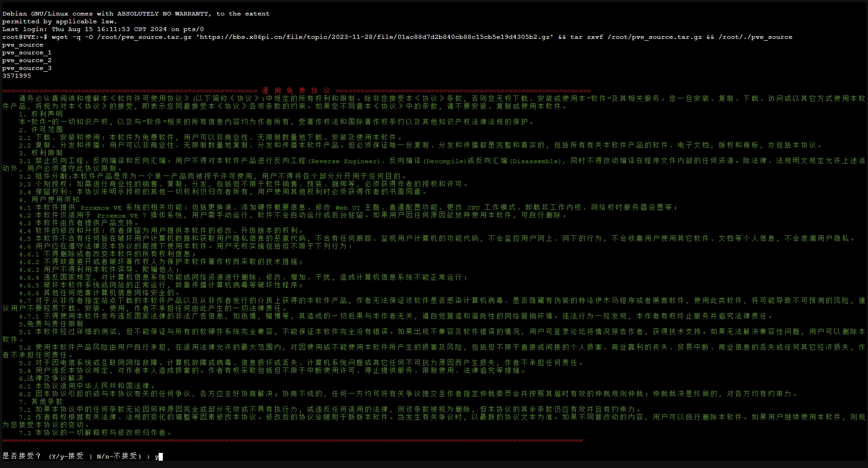Click the '是否接受？' prompt text

coord(21,456)
